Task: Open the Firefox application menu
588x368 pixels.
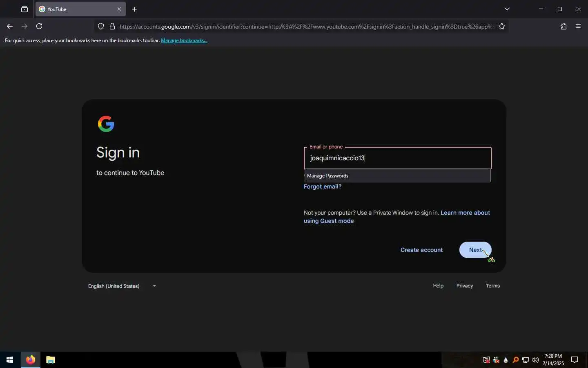Action: point(578,26)
